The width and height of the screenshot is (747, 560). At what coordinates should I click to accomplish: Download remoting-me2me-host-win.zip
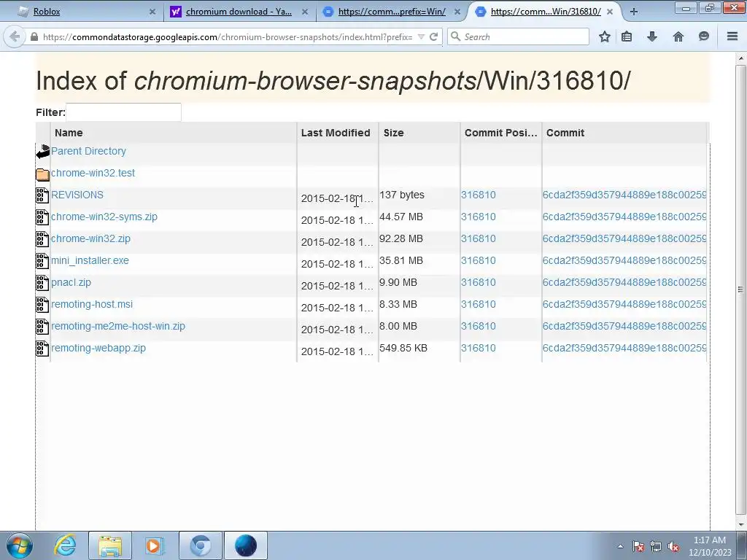pos(118,326)
